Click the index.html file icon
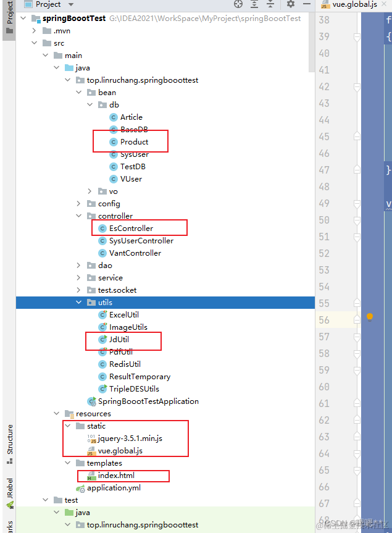Screen dimensions: 392x533 [x=91, y=476]
